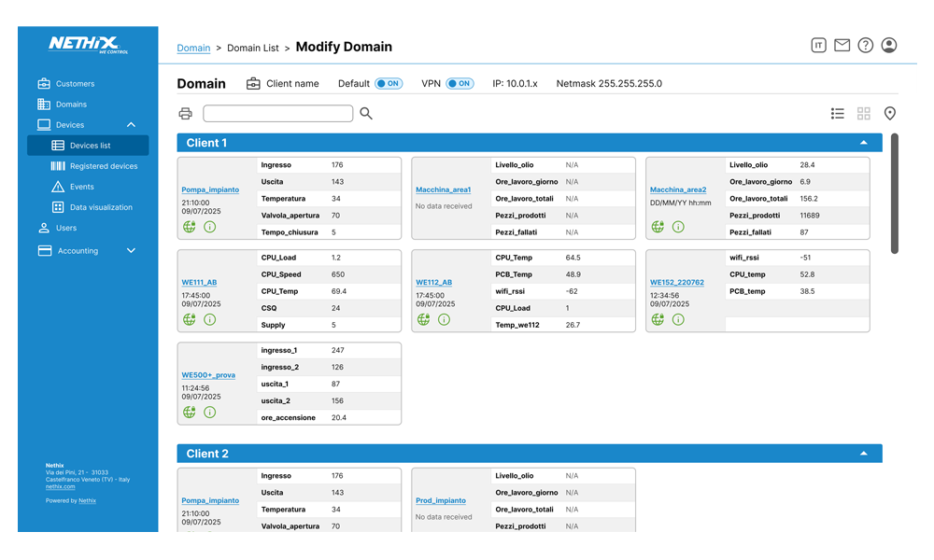Open the Macchina_area2 device link
Image resolution: width=934 pixels, height=560 pixels.
click(678, 189)
